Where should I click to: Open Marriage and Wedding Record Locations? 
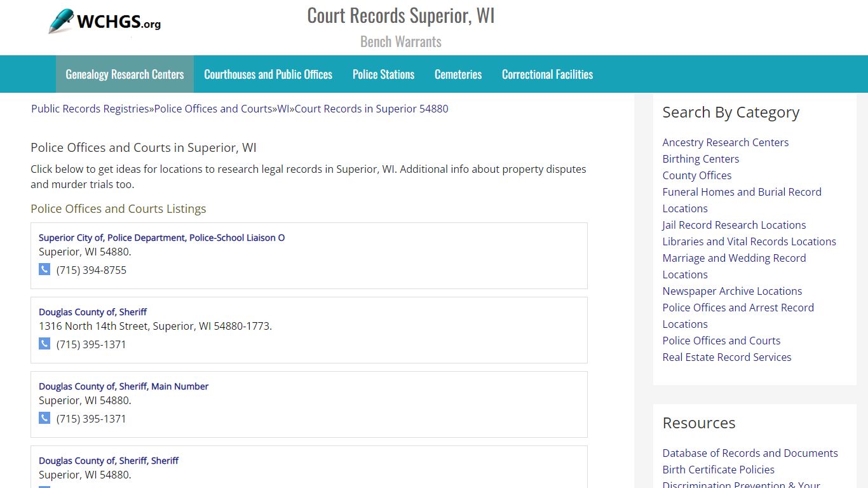pos(735,266)
